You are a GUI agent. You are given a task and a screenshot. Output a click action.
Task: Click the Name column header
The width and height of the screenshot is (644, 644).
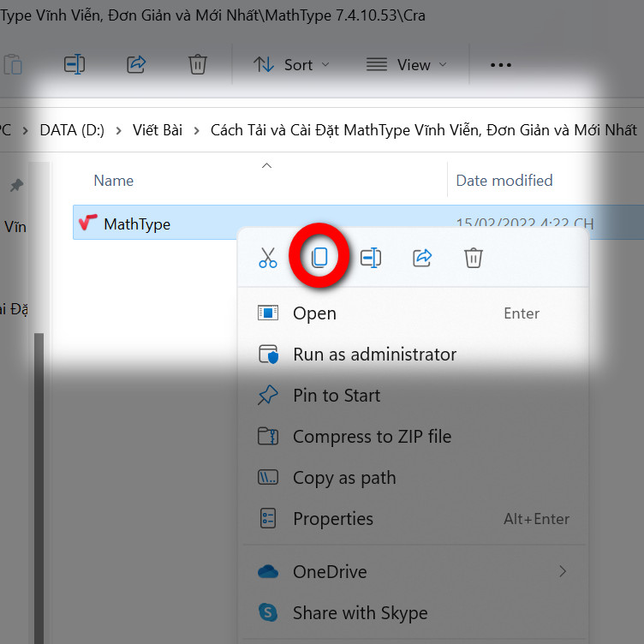113,181
